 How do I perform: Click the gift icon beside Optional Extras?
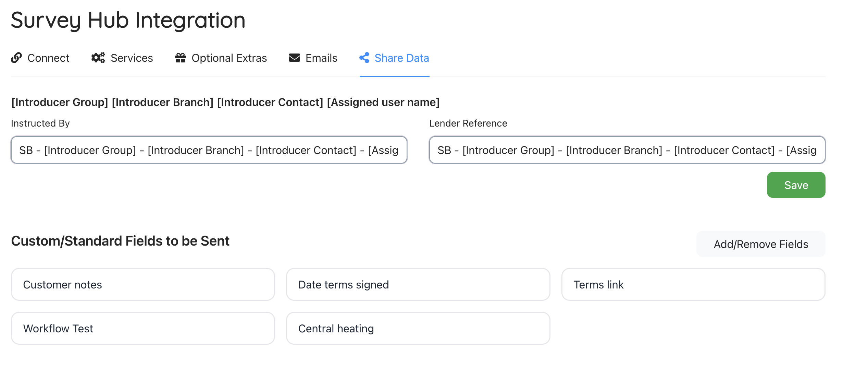(x=180, y=58)
